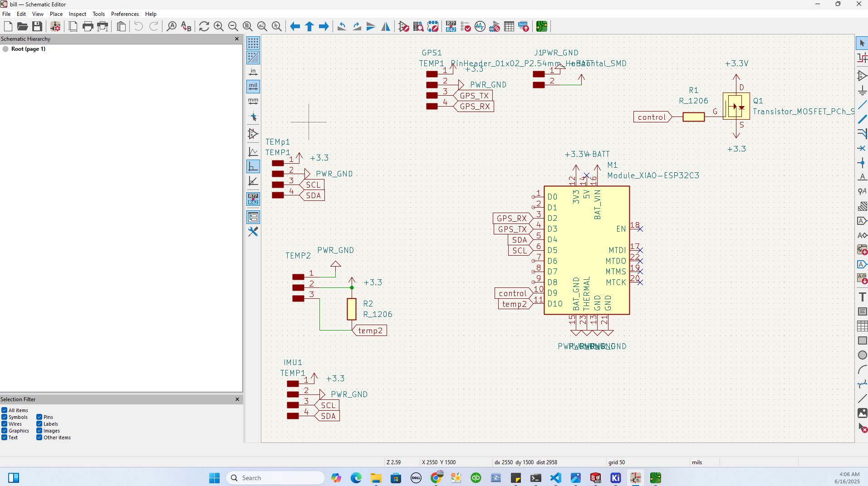
Task: Open the Preferences menu
Action: click(x=125, y=14)
